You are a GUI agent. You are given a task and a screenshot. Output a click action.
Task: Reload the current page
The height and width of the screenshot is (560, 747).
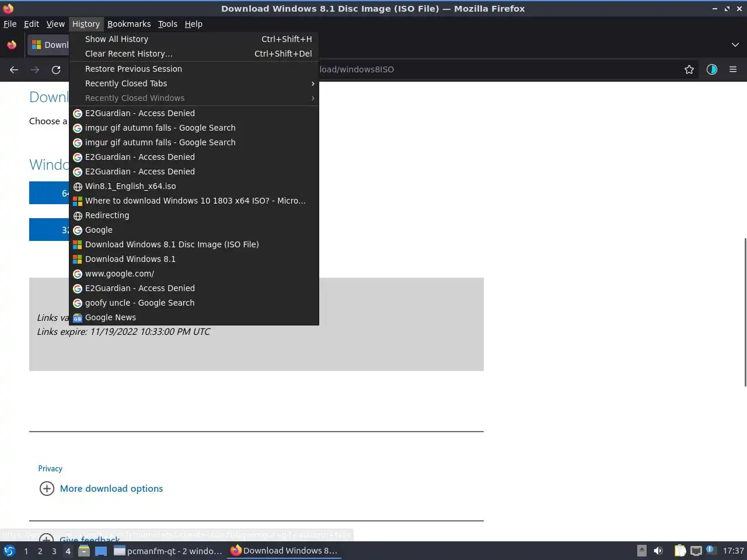point(56,69)
